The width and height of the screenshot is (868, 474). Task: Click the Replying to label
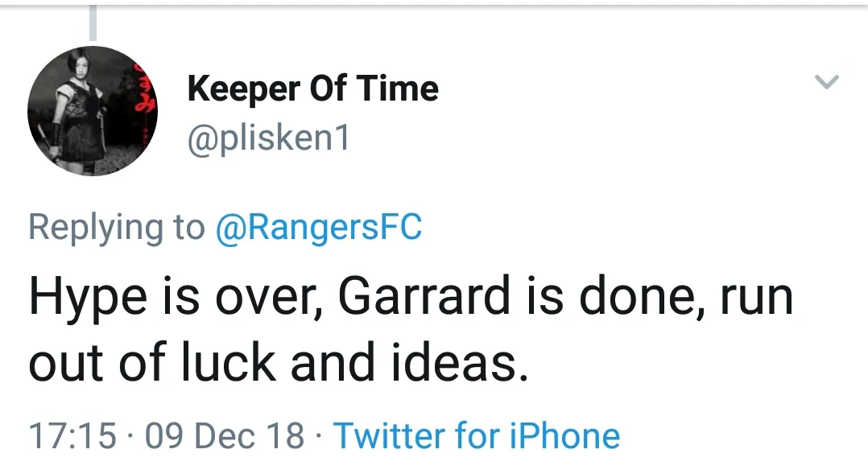[x=117, y=228]
